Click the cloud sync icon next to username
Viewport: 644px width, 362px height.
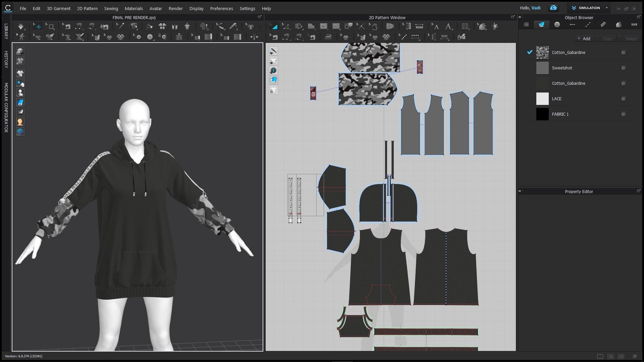pos(553,8)
